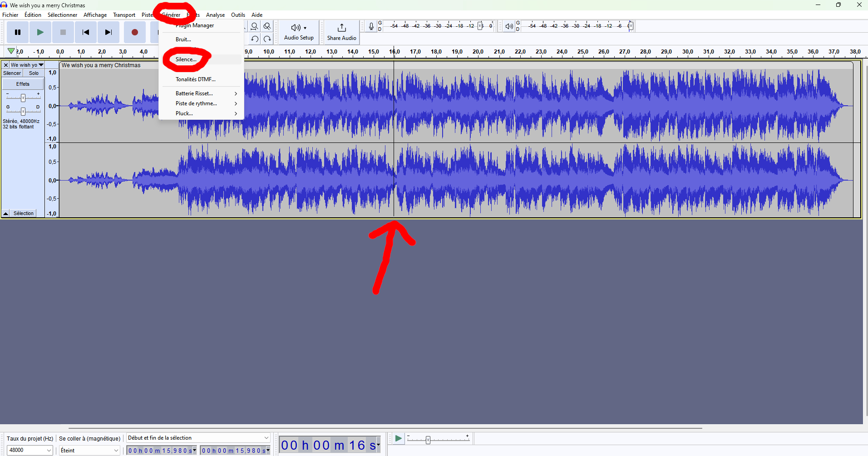Enable Solo on the track

pyautogui.click(x=33, y=73)
